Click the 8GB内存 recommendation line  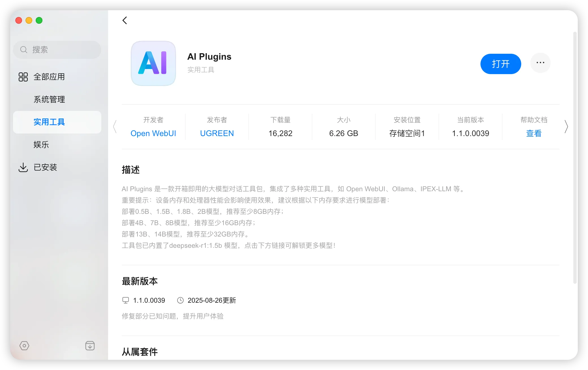(x=203, y=212)
